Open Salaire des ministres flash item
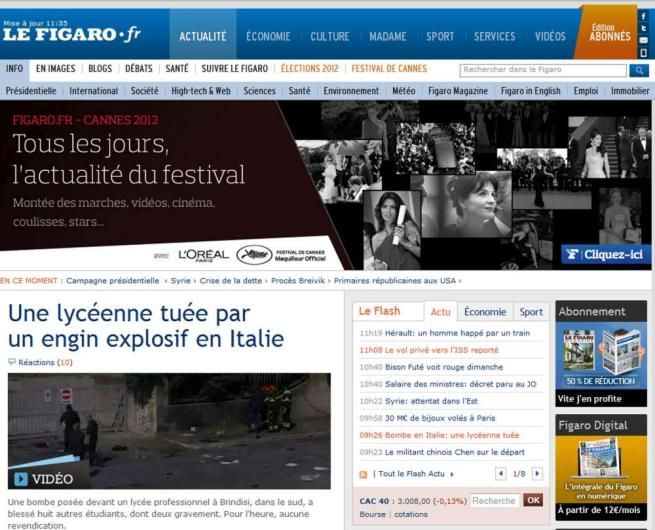655x530 pixels. pyautogui.click(x=460, y=384)
